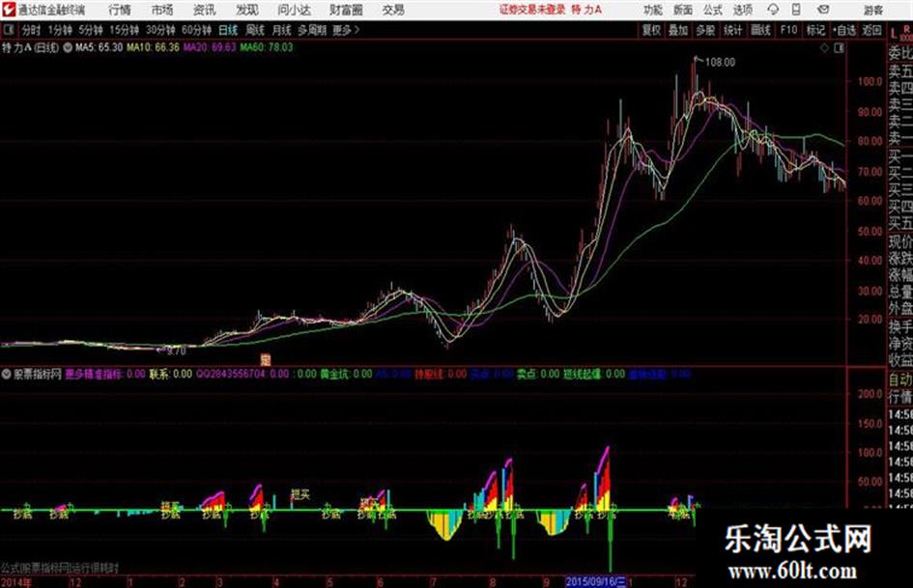Image resolution: width=913 pixels, height=588 pixels.
Task: Open the F10 company info button
Action: tap(788, 30)
